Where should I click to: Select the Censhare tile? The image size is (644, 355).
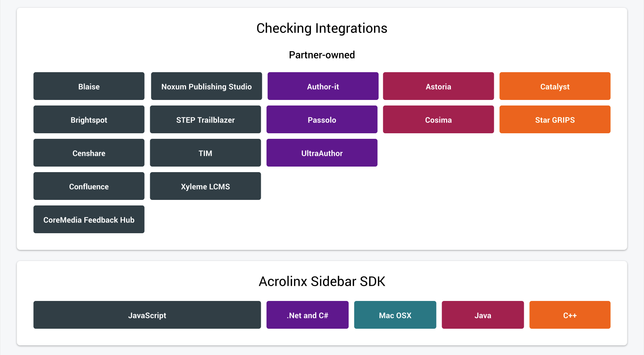(x=89, y=153)
